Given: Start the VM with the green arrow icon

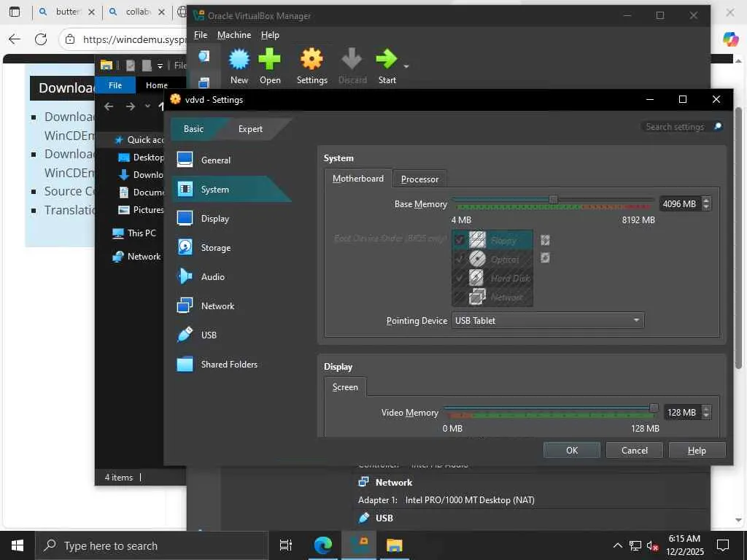Looking at the screenshot, I should click(x=387, y=59).
